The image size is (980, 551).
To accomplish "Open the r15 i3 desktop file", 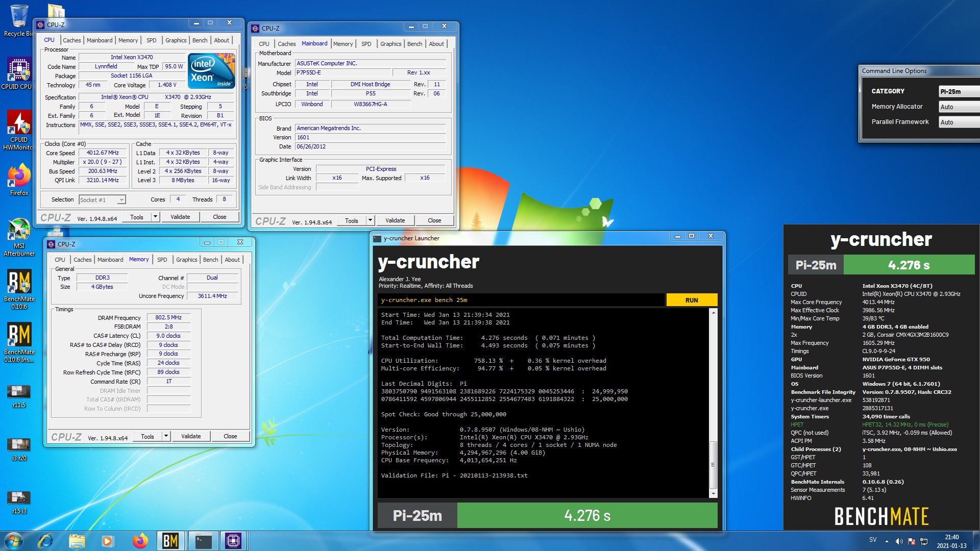I will click(x=19, y=503).
